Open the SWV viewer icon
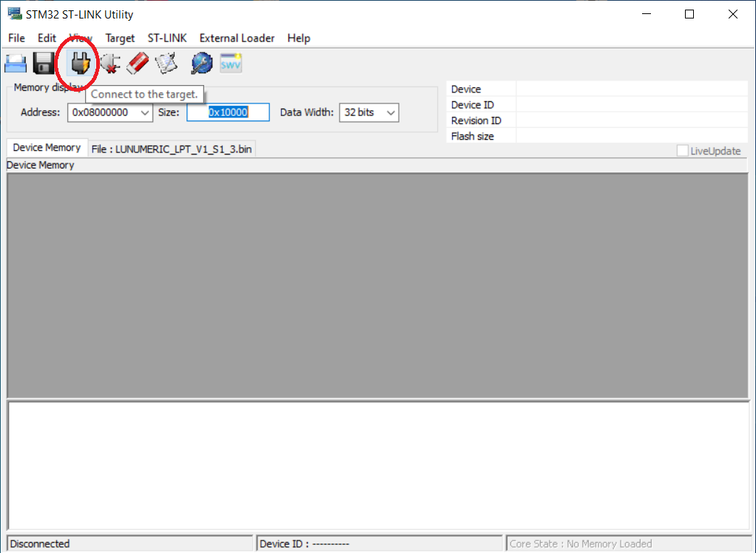 (x=231, y=64)
